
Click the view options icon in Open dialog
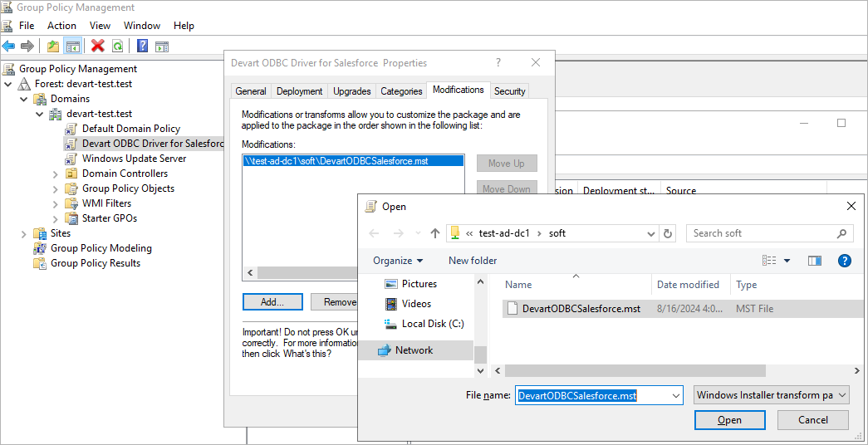tap(769, 260)
